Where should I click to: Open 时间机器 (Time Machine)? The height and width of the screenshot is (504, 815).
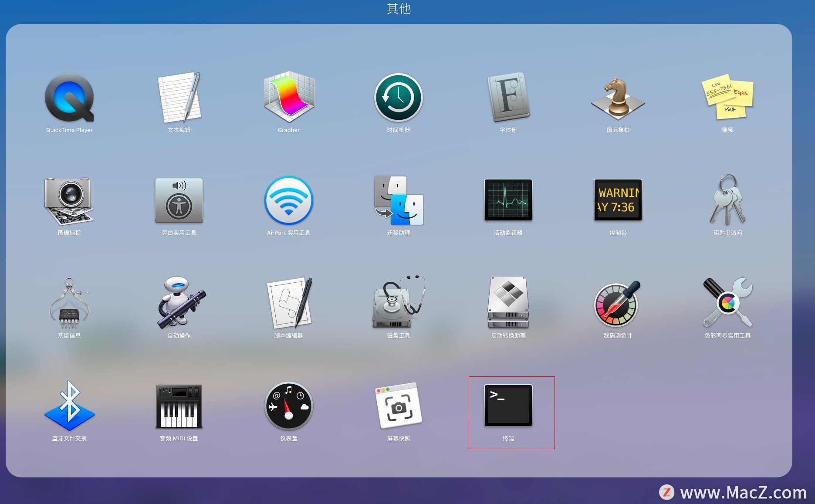tap(399, 98)
